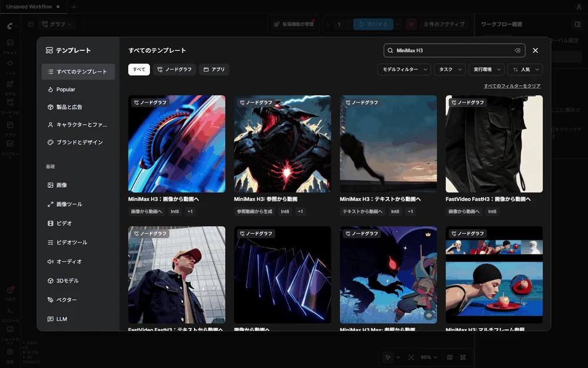Open user profile icon in top-right corner
The width and height of the screenshot is (588, 368).
point(579,6)
